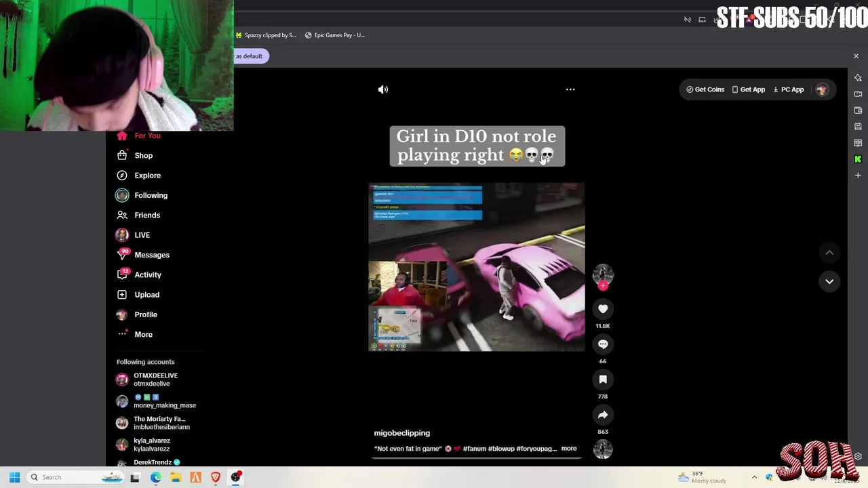Open the green Kick sidebar icon

point(858,159)
